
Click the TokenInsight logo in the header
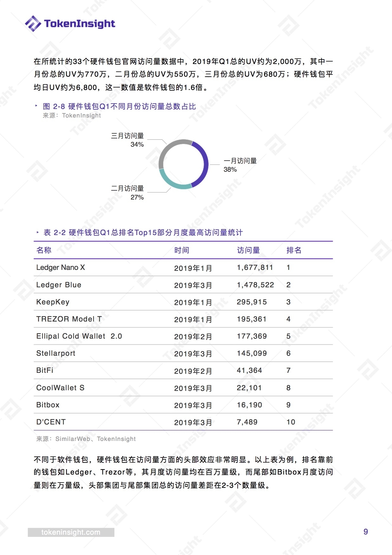click(70, 23)
